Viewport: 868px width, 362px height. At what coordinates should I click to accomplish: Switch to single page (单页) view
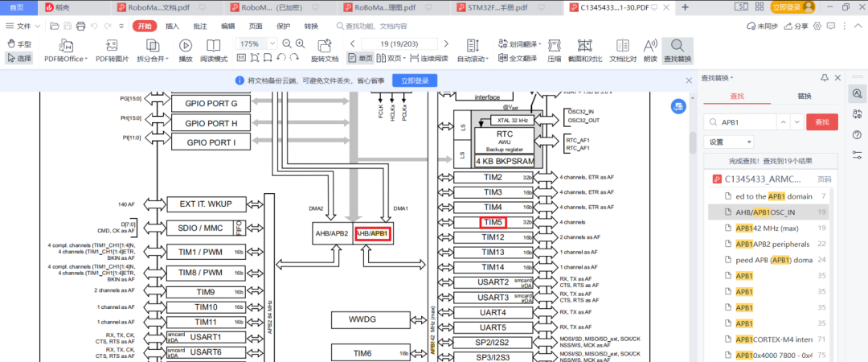[x=361, y=59]
